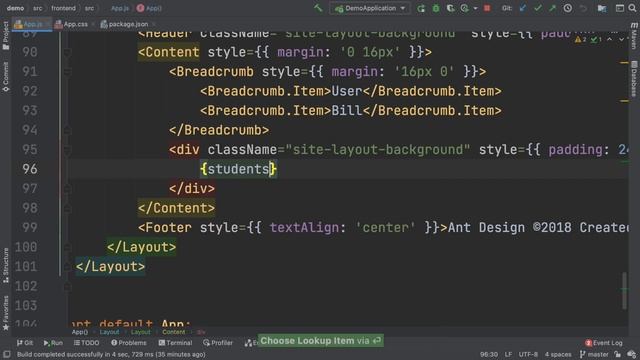Viewport: 640px width, 360px height.
Task: Click the Rerun DemoApplication icon
Action: (x=421, y=8)
